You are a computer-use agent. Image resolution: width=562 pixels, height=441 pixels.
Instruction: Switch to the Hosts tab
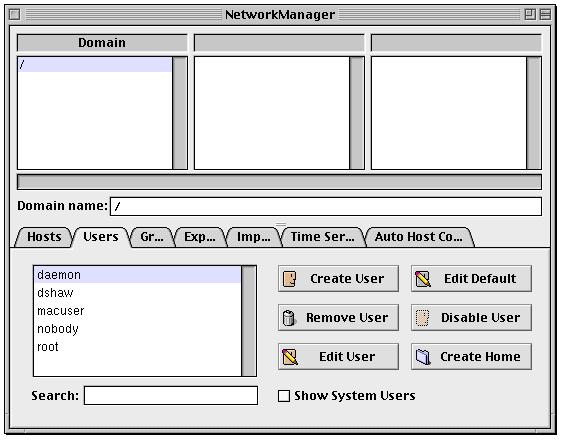coord(44,237)
